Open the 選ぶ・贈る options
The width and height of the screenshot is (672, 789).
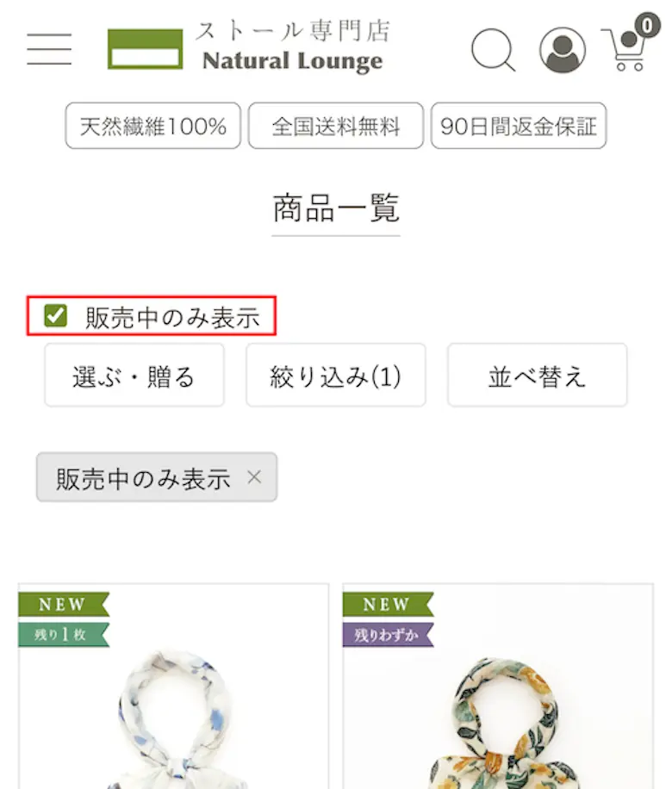[x=134, y=375]
